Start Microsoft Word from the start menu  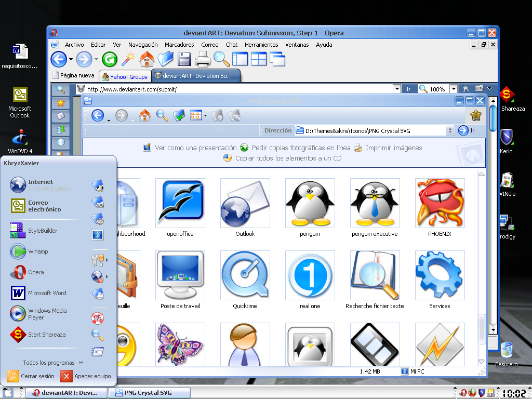coord(47,293)
